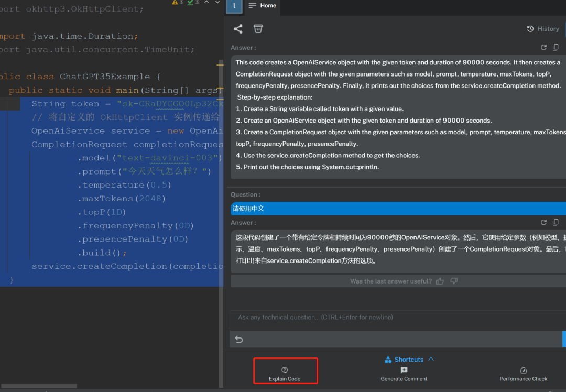Click Explain Code shortcut
566x392 pixels.
pos(285,374)
